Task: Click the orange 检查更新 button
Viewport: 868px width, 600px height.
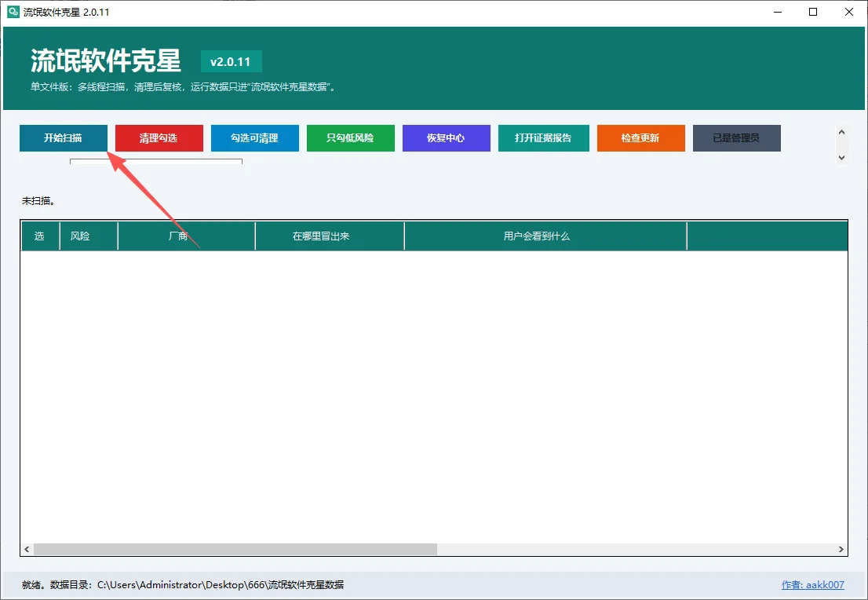Action: coord(641,138)
